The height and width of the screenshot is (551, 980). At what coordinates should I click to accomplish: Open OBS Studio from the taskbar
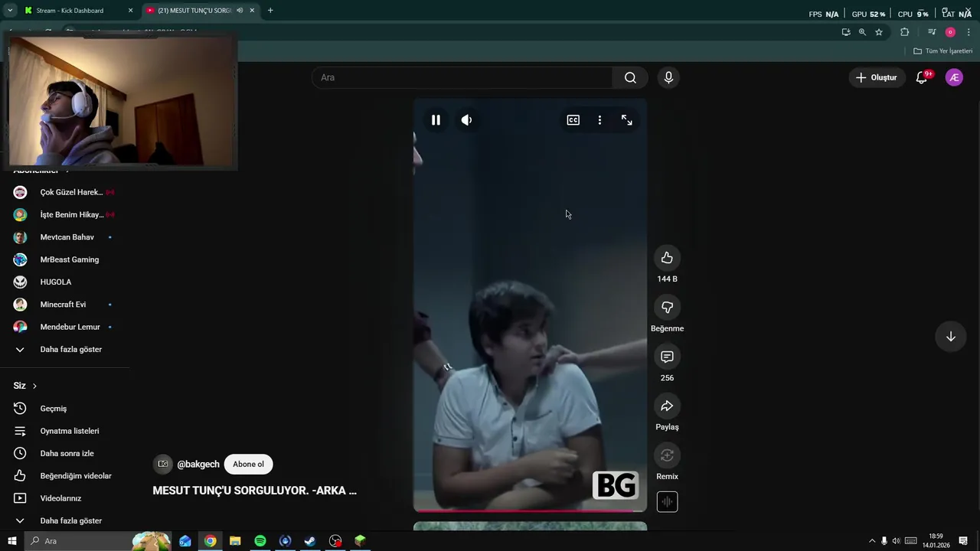tap(335, 541)
